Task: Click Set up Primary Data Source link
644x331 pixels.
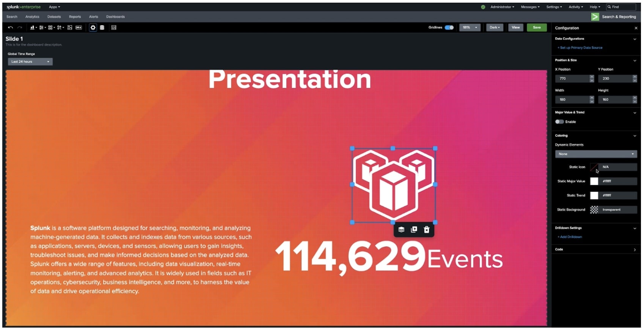Action: tap(580, 48)
